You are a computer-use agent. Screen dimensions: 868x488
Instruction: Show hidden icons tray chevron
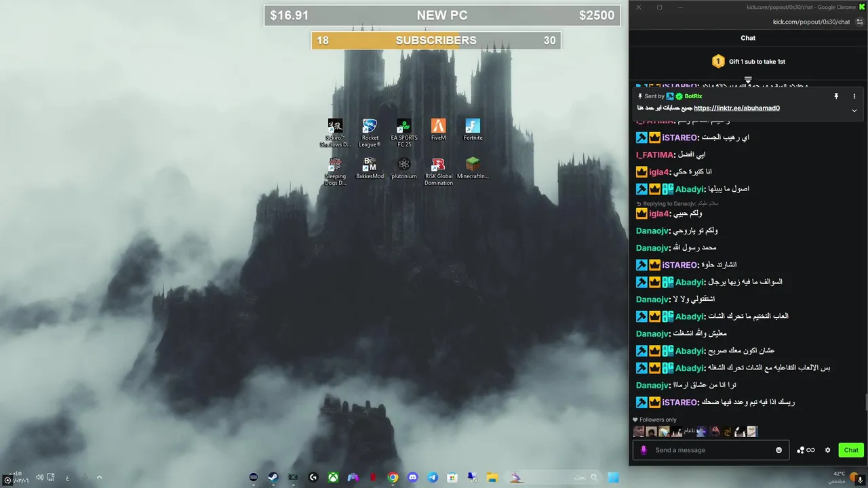coord(99,477)
